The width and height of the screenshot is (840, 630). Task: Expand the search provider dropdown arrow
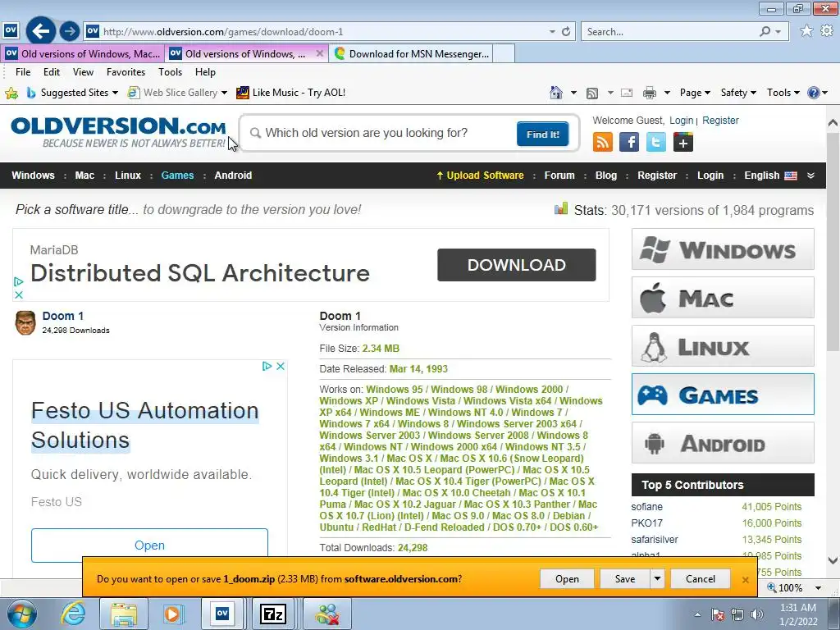(x=778, y=32)
